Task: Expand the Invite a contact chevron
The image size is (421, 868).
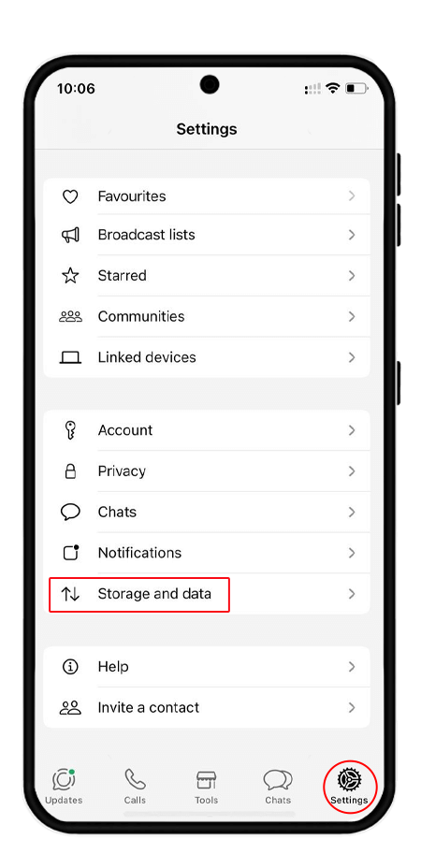Action: click(x=352, y=707)
